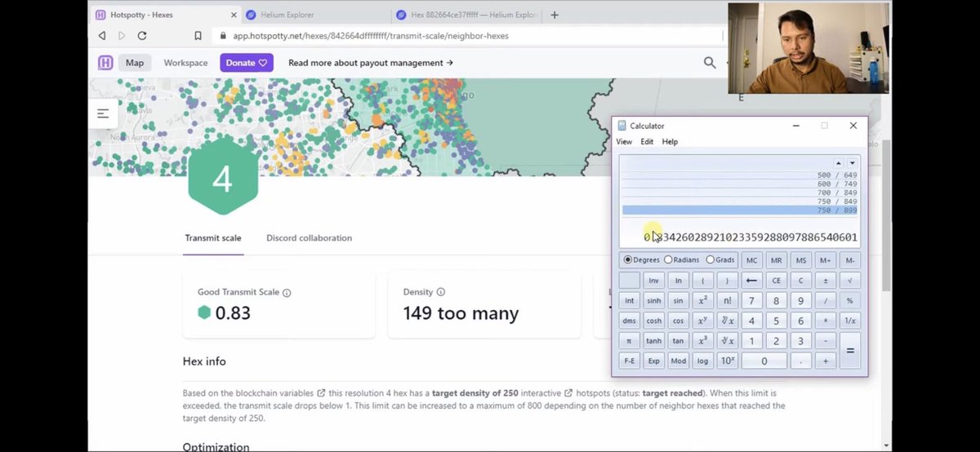Screen dimensions: 980x452
Task: Click the x cubed key
Action: point(703,341)
